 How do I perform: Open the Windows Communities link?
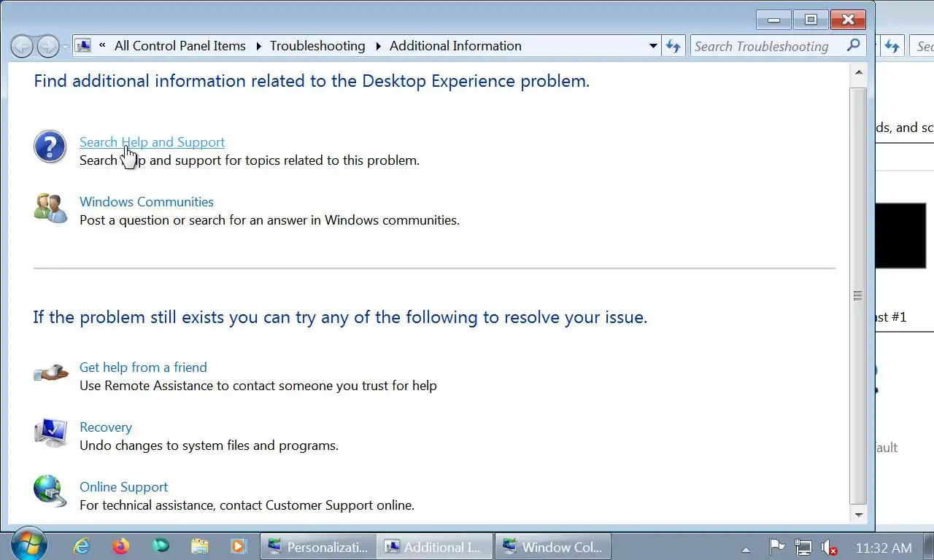(x=147, y=202)
